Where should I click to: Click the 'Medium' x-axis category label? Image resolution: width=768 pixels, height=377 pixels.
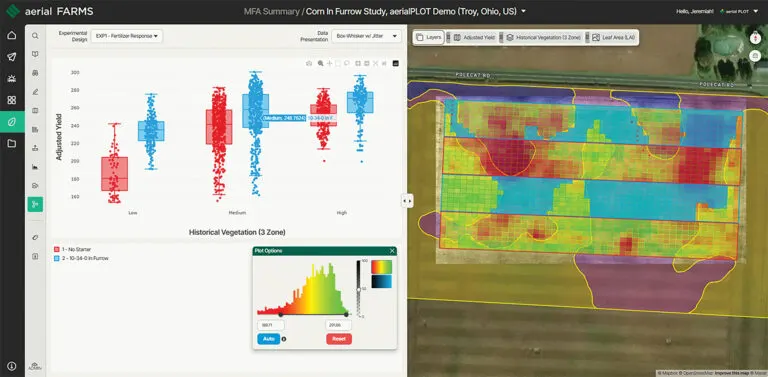coord(237,213)
